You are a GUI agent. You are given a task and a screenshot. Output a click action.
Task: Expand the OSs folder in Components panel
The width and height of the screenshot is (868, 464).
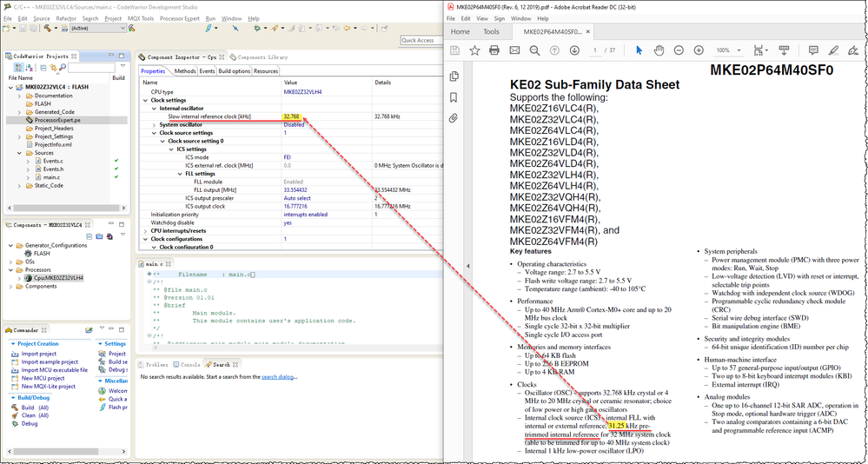pos(11,262)
